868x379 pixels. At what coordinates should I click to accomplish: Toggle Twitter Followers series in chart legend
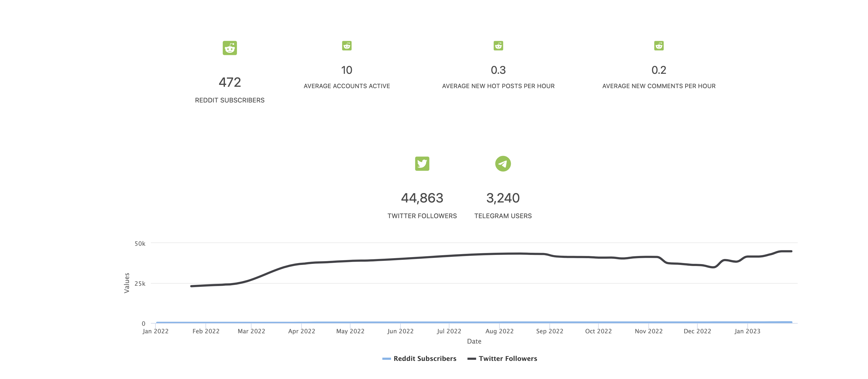(508, 358)
